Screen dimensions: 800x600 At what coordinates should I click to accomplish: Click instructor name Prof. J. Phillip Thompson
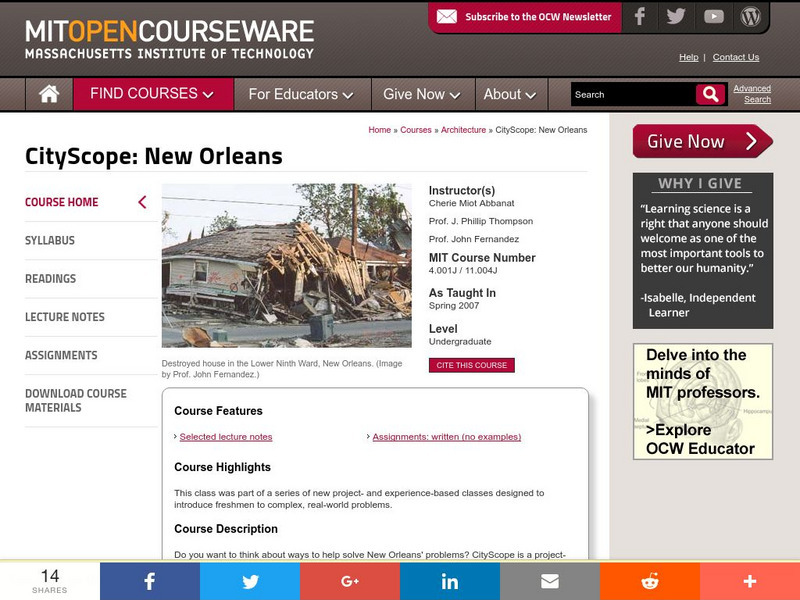(x=481, y=221)
